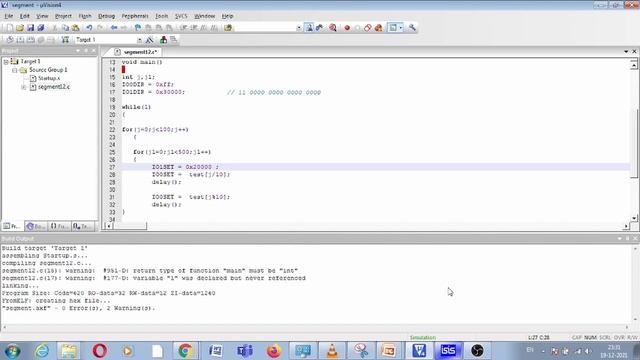Open the ISIS Proteus taskbar icon

(x=448, y=351)
